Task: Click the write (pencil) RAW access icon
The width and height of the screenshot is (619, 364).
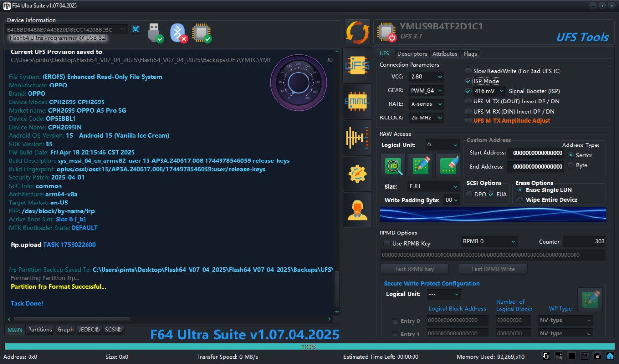Action: (420, 166)
